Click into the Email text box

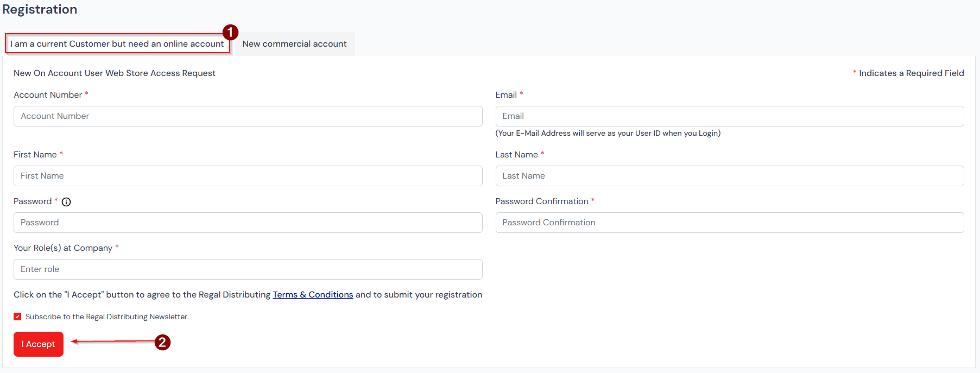coord(729,116)
